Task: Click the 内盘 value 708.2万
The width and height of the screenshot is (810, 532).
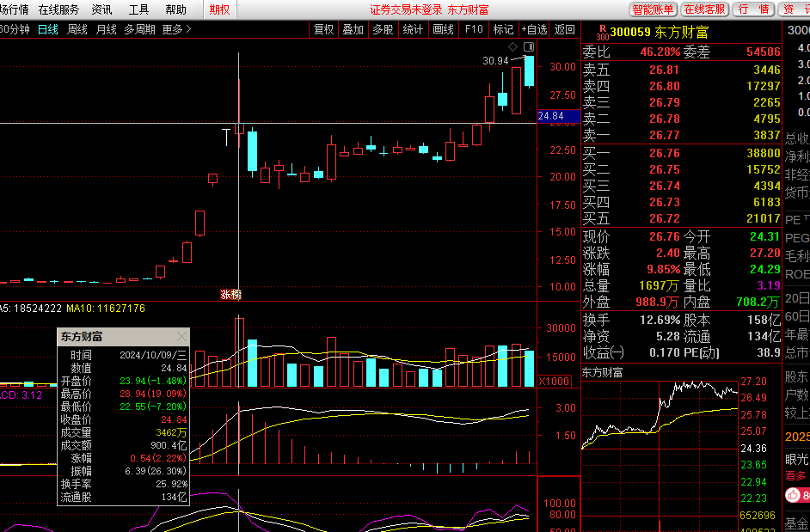Action: (x=758, y=303)
